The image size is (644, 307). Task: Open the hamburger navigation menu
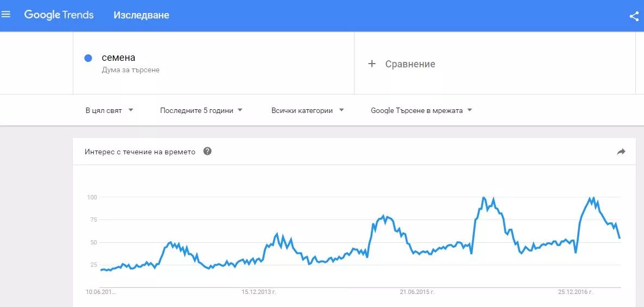click(6, 15)
